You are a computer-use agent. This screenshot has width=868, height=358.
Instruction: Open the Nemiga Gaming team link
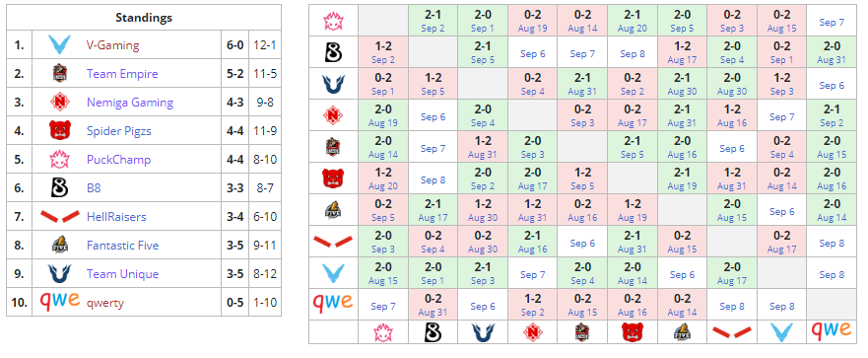tap(130, 103)
